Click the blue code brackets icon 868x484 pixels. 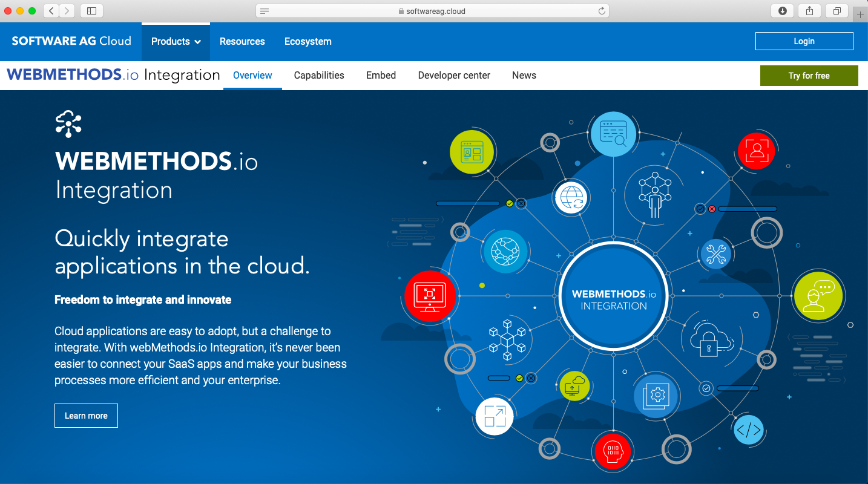(748, 430)
